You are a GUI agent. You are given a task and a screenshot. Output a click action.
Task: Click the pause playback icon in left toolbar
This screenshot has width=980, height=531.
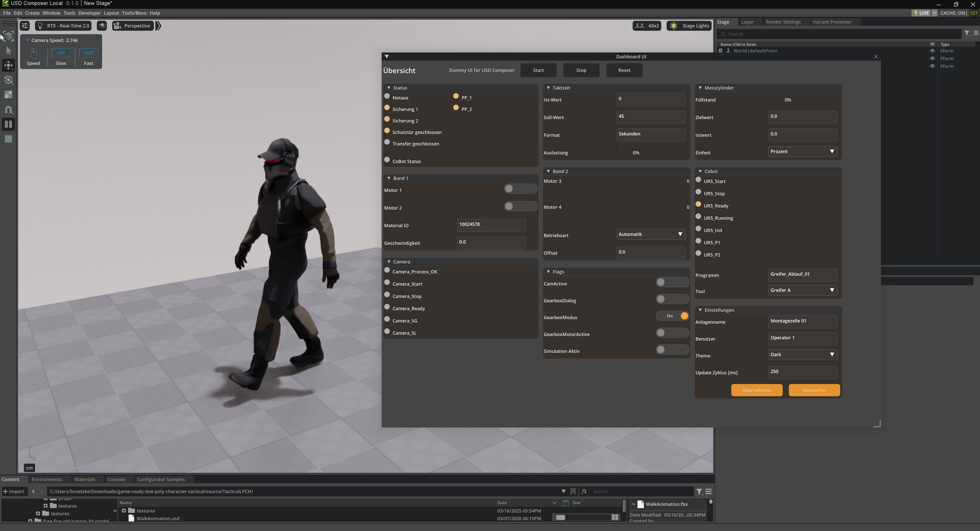(9, 124)
